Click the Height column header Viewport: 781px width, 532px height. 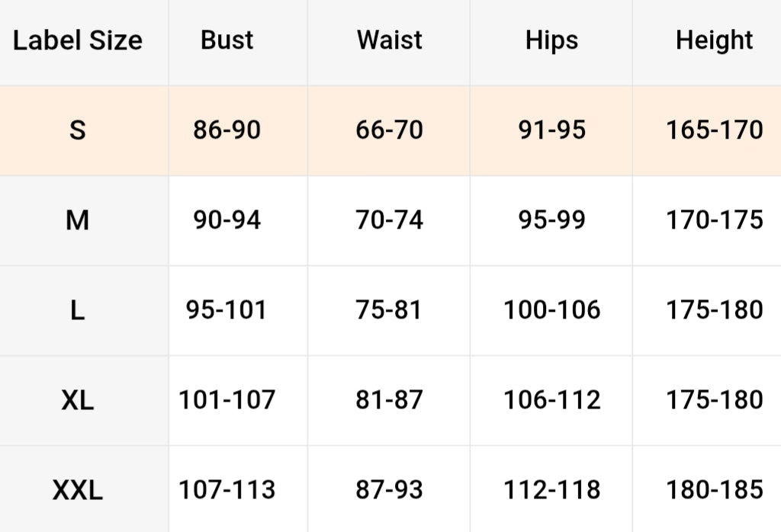click(x=714, y=40)
